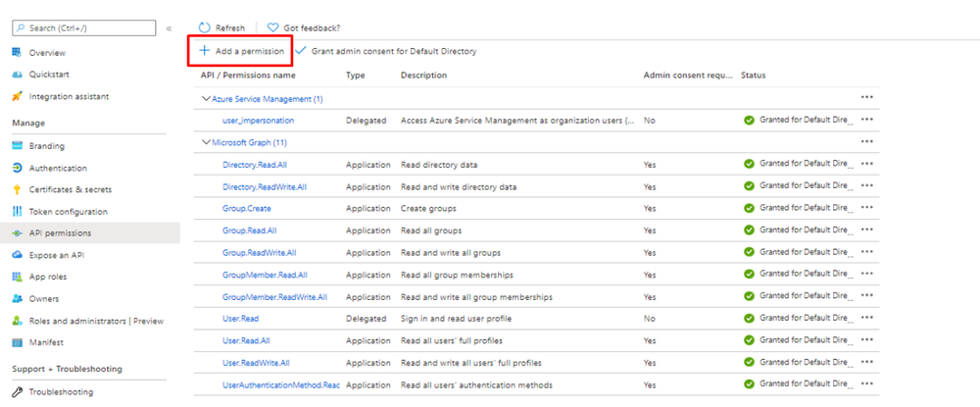980x407 pixels.
Task: Open Integration assistant rocket icon
Action: click(x=18, y=96)
